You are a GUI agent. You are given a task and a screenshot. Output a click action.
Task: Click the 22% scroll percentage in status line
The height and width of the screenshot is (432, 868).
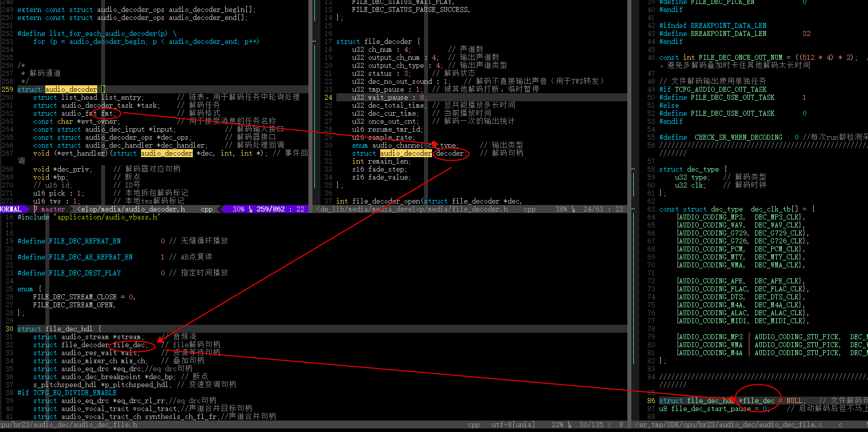click(x=557, y=425)
